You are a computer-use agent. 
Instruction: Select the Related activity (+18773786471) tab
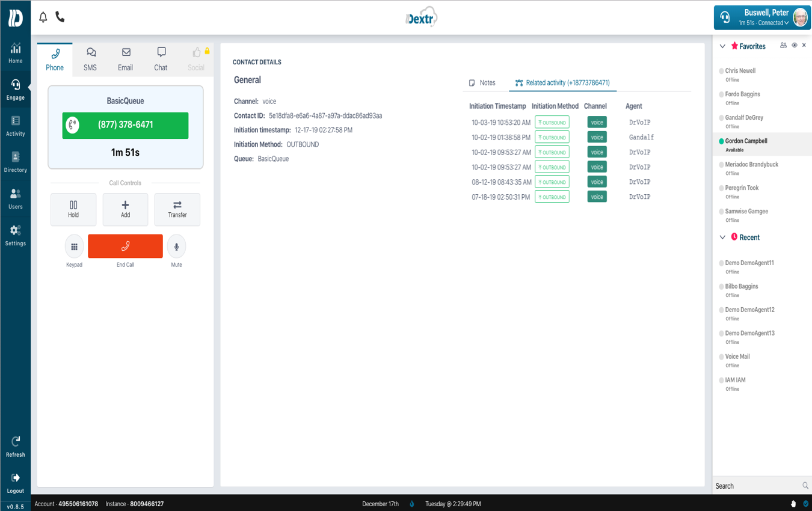click(562, 83)
